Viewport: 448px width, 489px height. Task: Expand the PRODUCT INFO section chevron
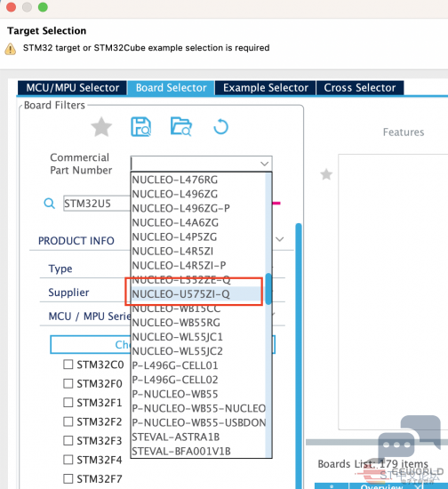pos(280,239)
